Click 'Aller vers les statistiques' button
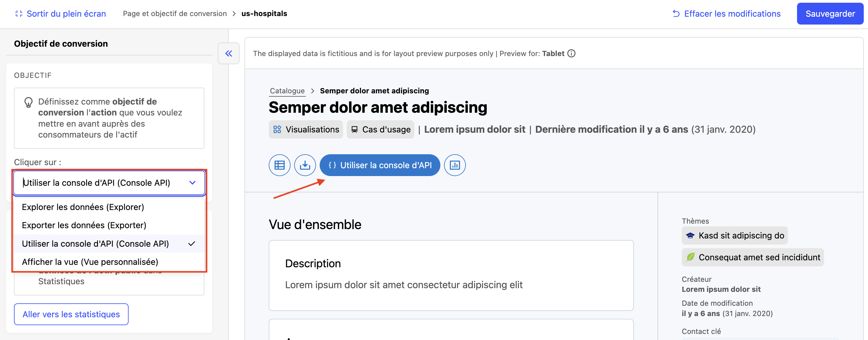Image resolution: width=868 pixels, height=340 pixels. (71, 314)
